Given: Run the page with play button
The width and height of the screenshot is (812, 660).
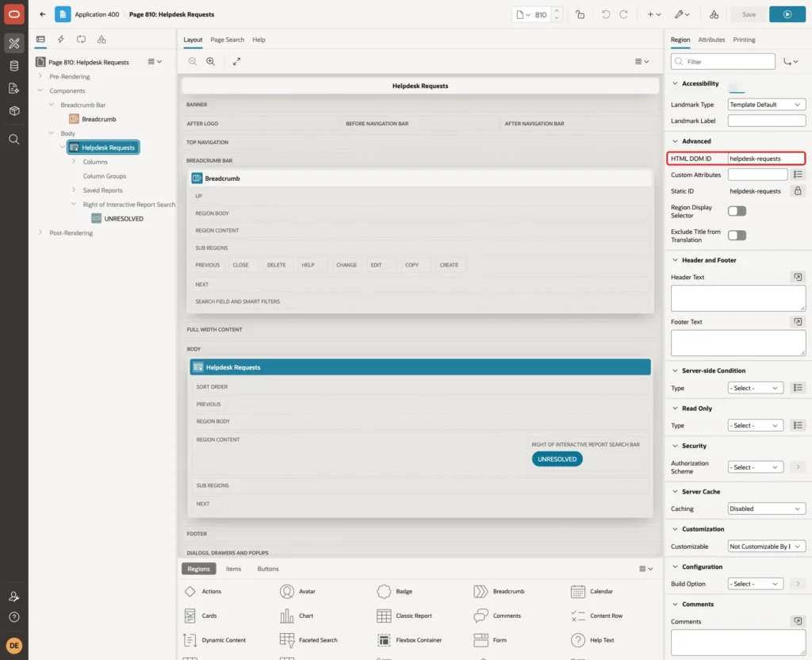Looking at the screenshot, I should pyautogui.click(x=787, y=14).
